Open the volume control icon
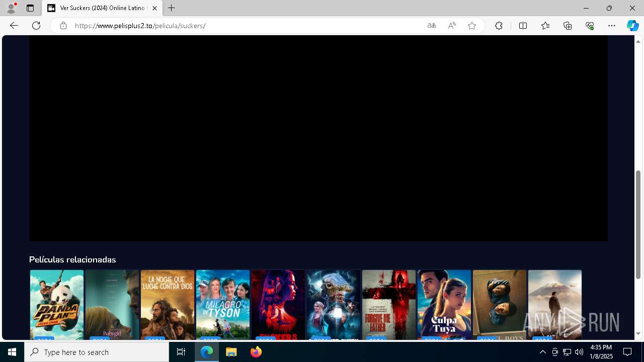Viewport: 644px width, 362px height. (579, 352)
